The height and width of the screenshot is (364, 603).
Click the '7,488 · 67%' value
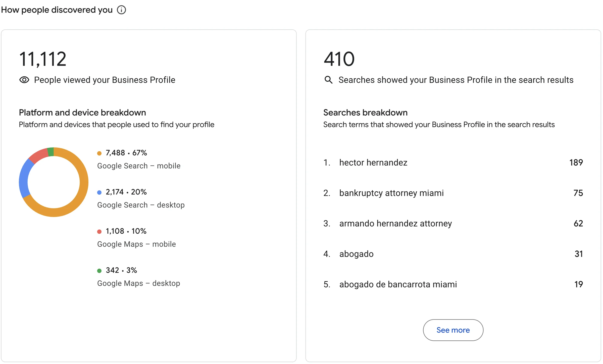(x=126, y=153)
